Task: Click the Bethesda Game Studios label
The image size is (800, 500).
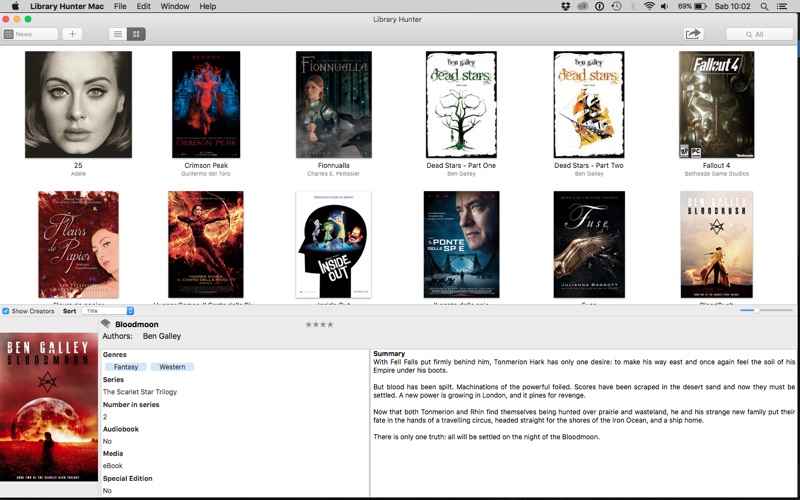Action: [x=717, y=174]
